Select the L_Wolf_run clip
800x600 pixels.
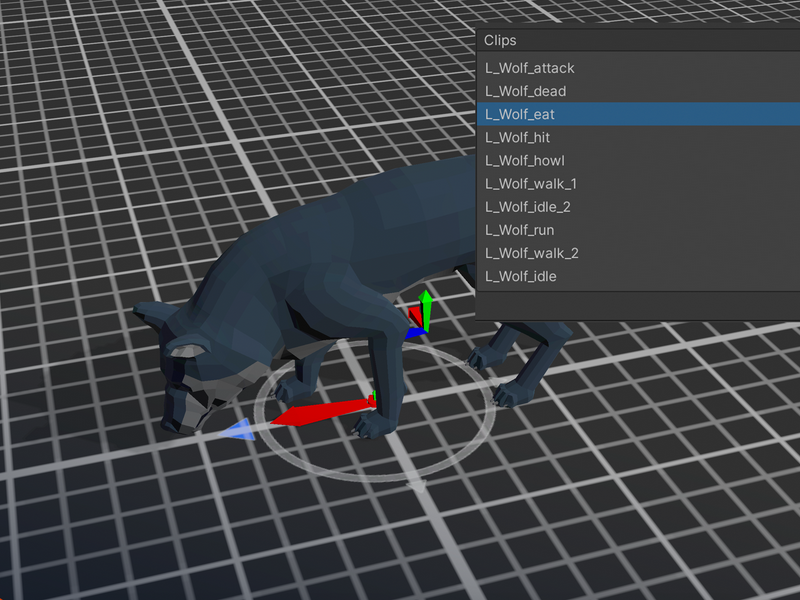pos(638,230)
